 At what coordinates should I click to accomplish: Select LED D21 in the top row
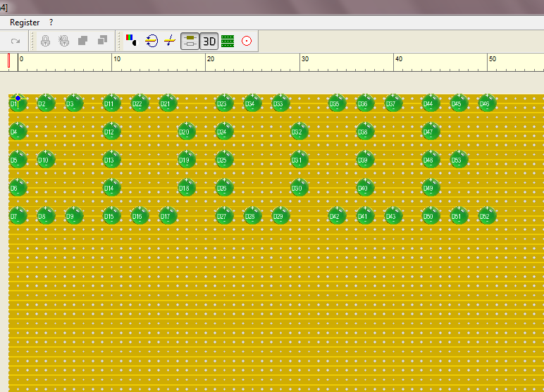[168, 103]
